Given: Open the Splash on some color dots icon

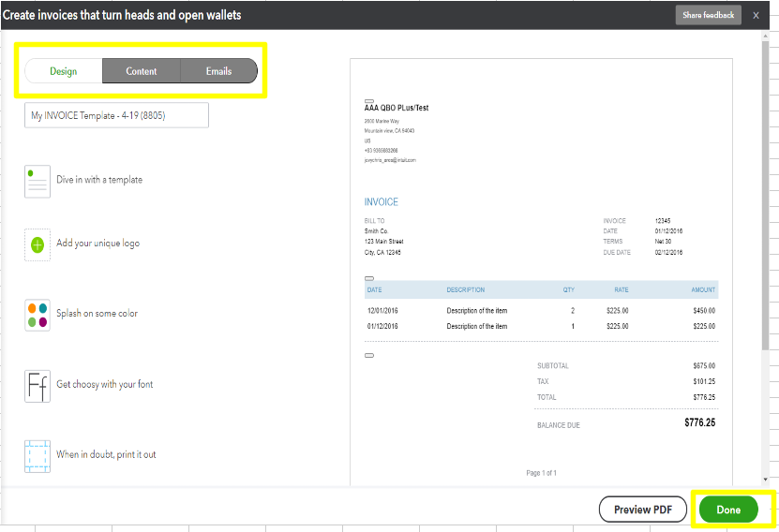Looking at the screenshot, I should (37, 315).
